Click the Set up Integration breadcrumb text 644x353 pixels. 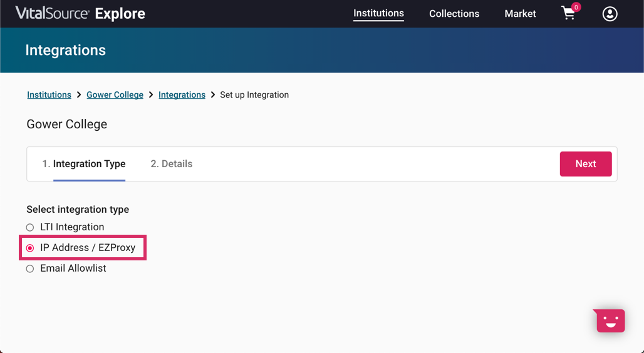254,95
